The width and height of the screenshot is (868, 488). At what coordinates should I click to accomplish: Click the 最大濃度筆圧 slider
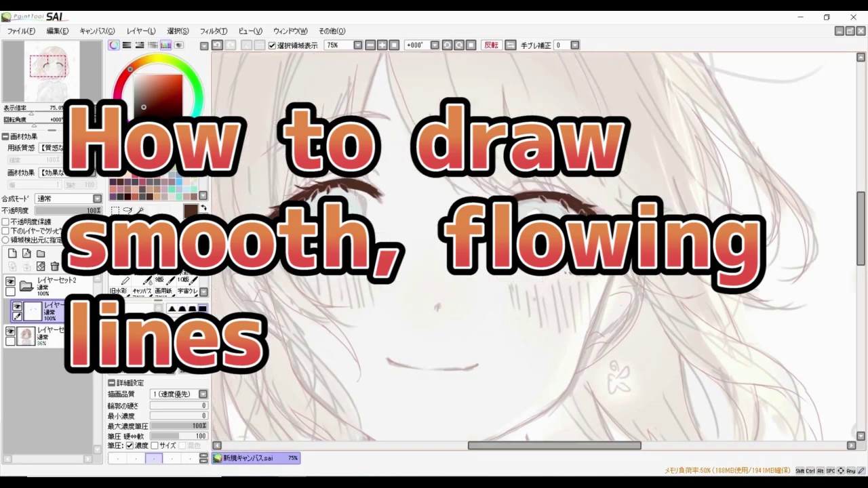point(178,426)
